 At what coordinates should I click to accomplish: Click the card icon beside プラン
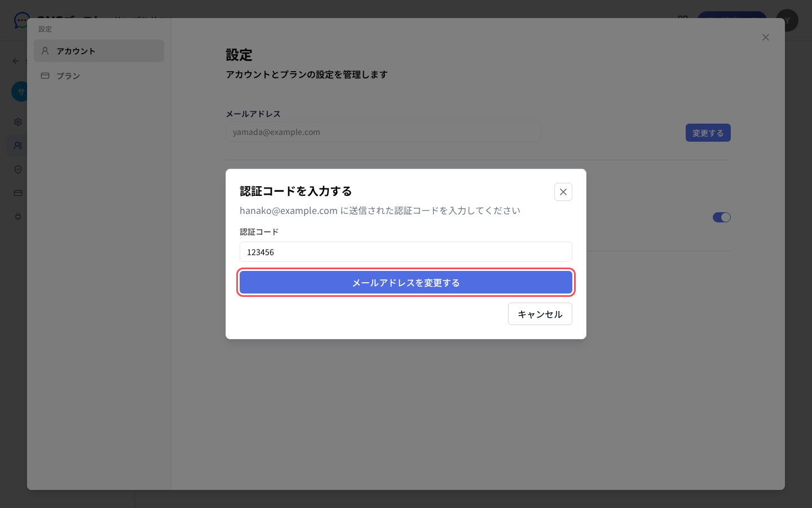[45, 76]
